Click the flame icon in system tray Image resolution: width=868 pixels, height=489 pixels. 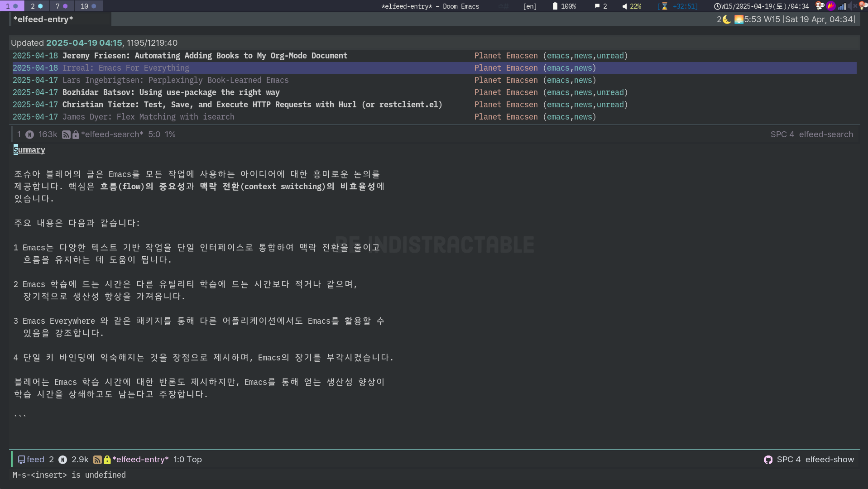(x=830, y=6)
